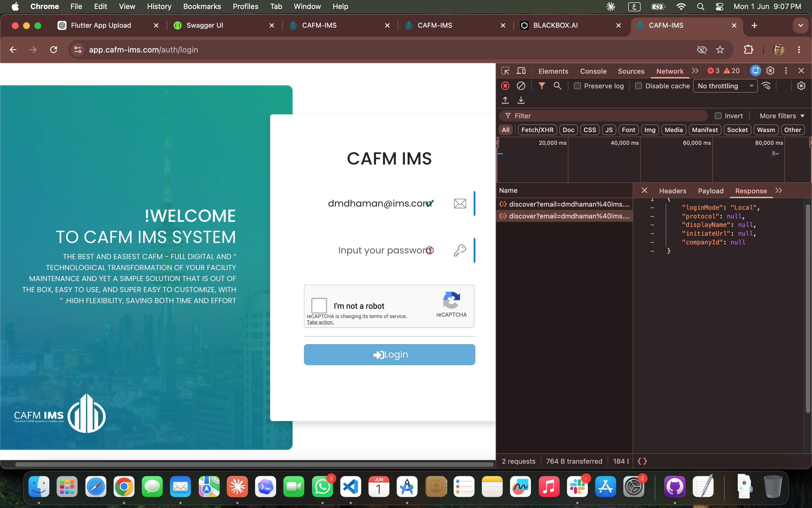Open Network panel settings gear
This screenshot has height=508, width=812.
[x=801, y=86]
